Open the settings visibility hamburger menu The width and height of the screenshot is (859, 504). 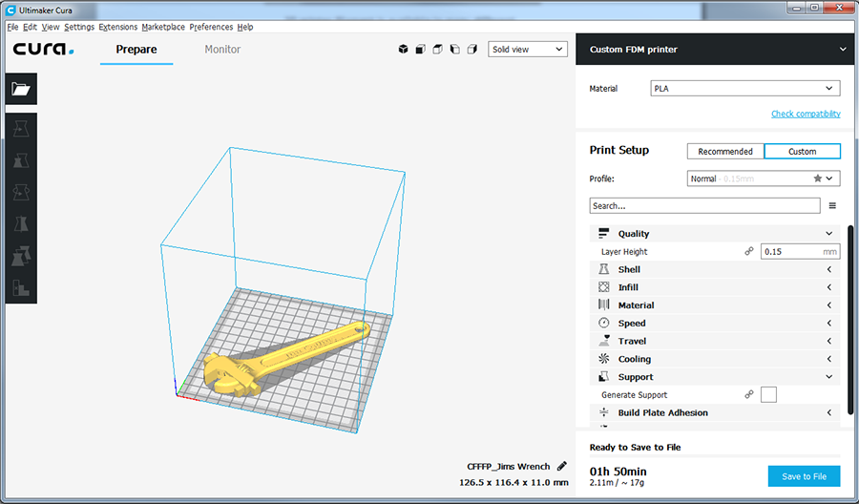(x=832, y=206)
